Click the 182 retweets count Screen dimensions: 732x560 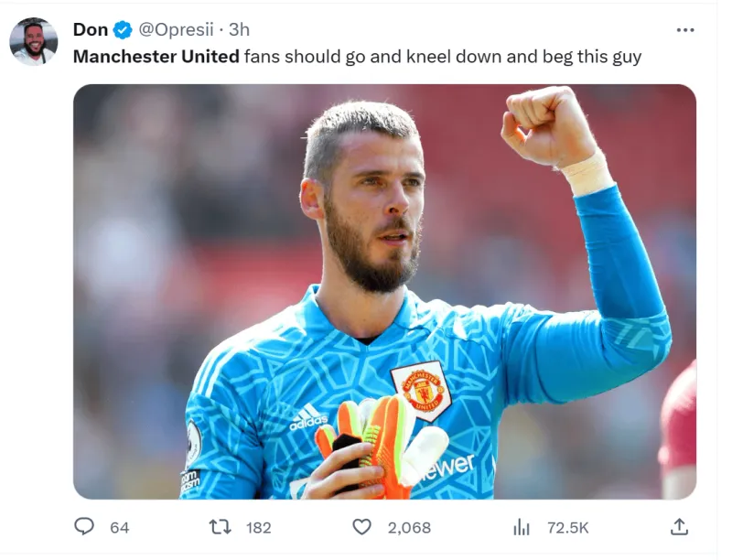pyautogui.click(x=259, y=528)
